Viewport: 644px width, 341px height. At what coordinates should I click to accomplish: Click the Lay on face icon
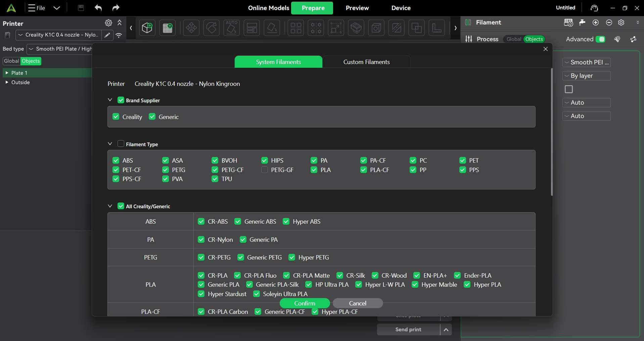[272, 28]
